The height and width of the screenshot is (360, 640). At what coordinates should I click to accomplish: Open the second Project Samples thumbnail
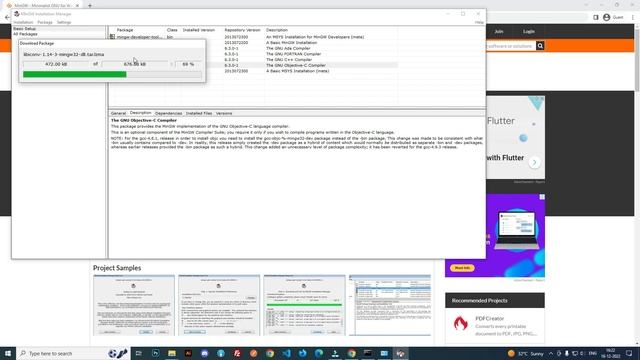[219, 305]
